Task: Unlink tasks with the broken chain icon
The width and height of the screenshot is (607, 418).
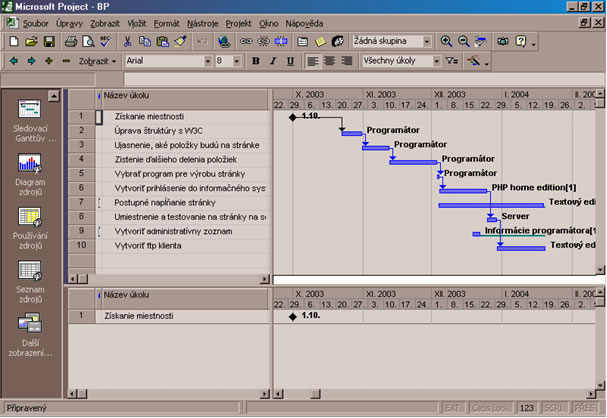Action: (x=263, y=41)
